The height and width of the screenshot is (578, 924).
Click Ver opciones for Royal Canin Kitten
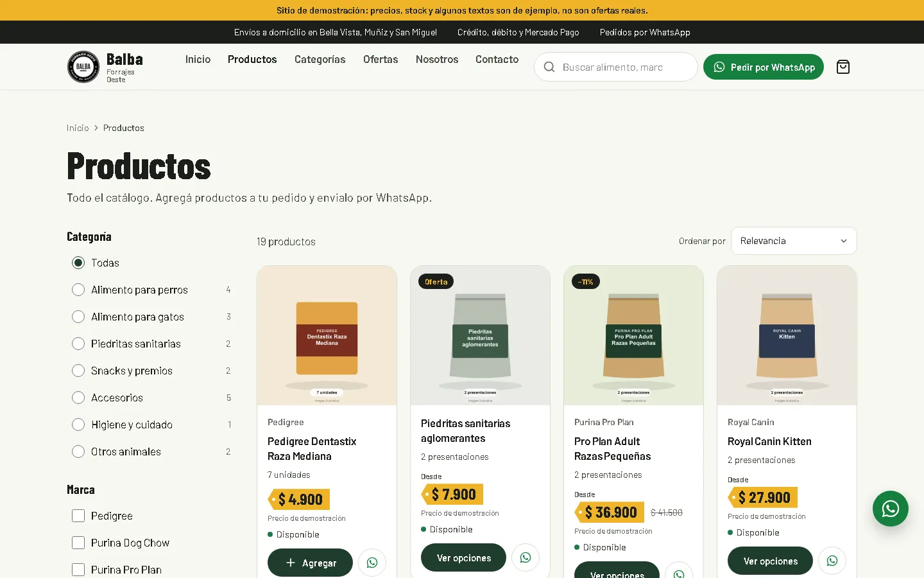770,561
